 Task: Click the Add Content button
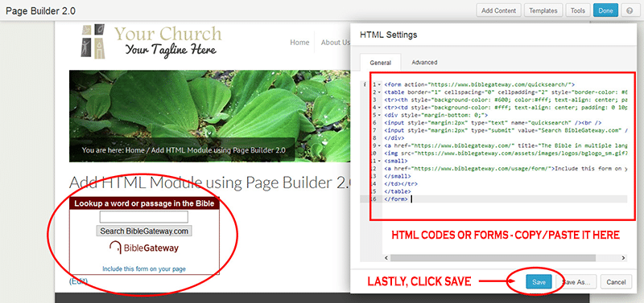click(x=498, y=10)
